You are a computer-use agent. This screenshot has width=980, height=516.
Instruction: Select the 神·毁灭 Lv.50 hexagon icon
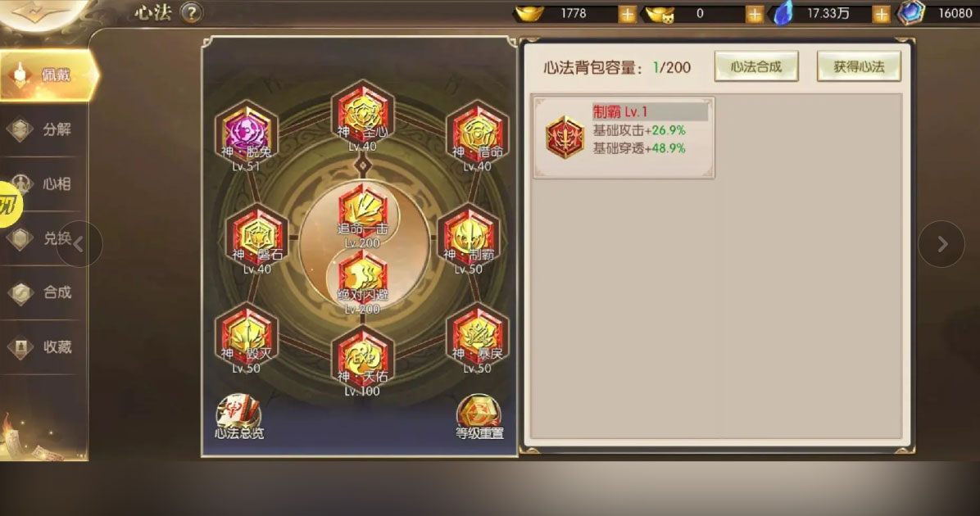click(x=247, y=337)
